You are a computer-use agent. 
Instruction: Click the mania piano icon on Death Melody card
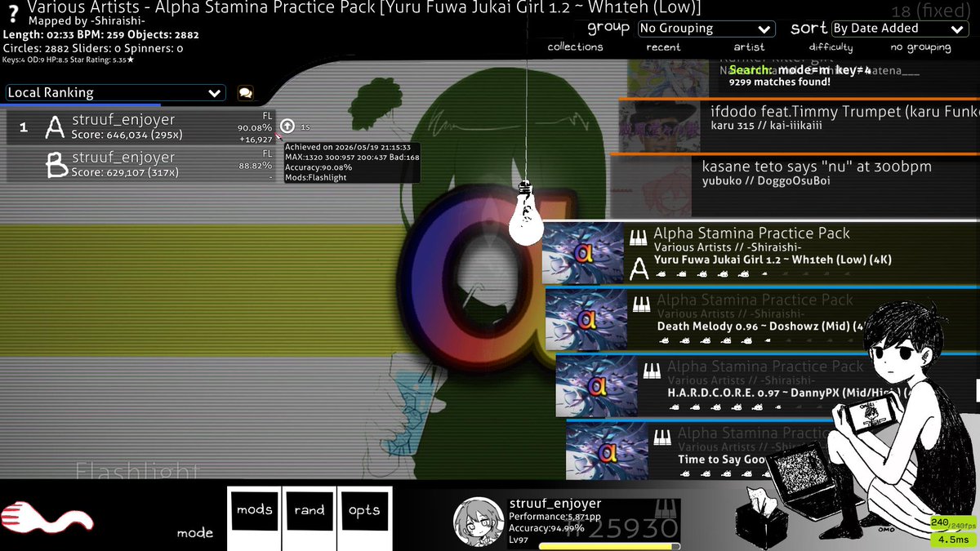[642, 303]
